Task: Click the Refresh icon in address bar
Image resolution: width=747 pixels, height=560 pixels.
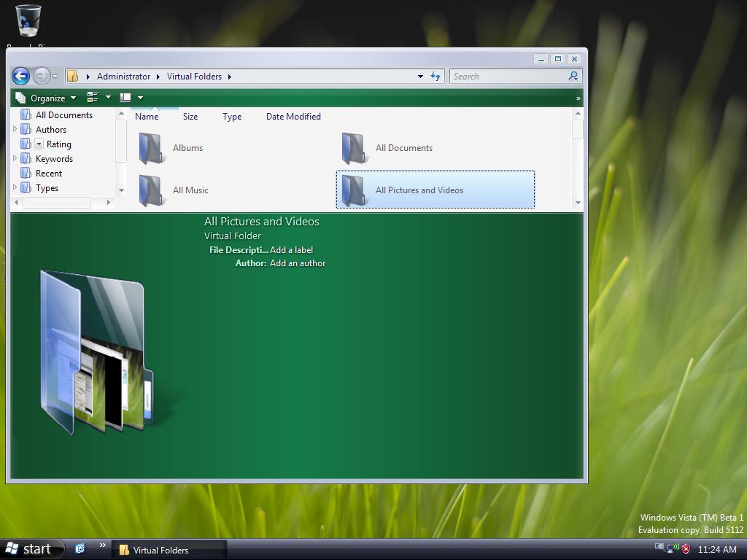Action: (x=436, y=76)
